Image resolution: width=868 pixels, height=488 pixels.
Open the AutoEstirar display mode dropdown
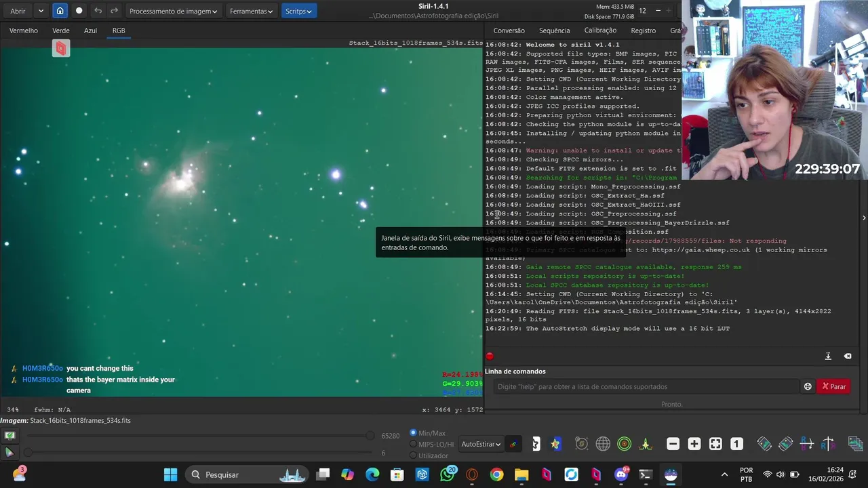pos(481,444)
